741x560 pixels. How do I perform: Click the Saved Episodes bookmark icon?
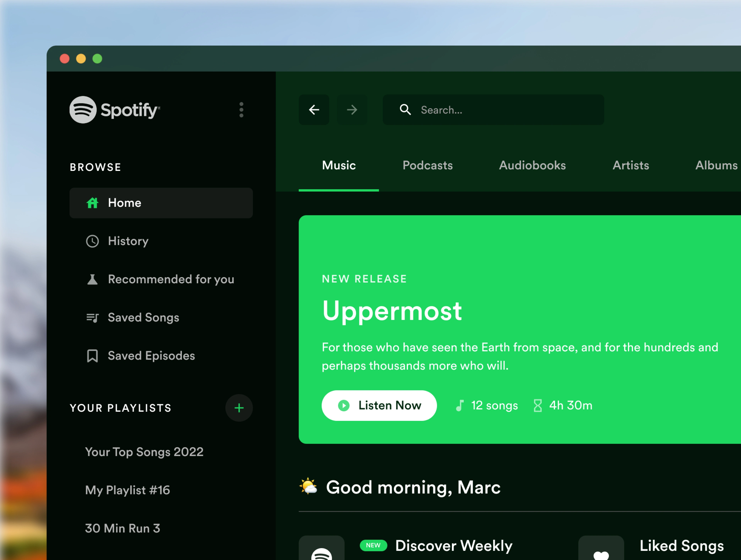92,356
